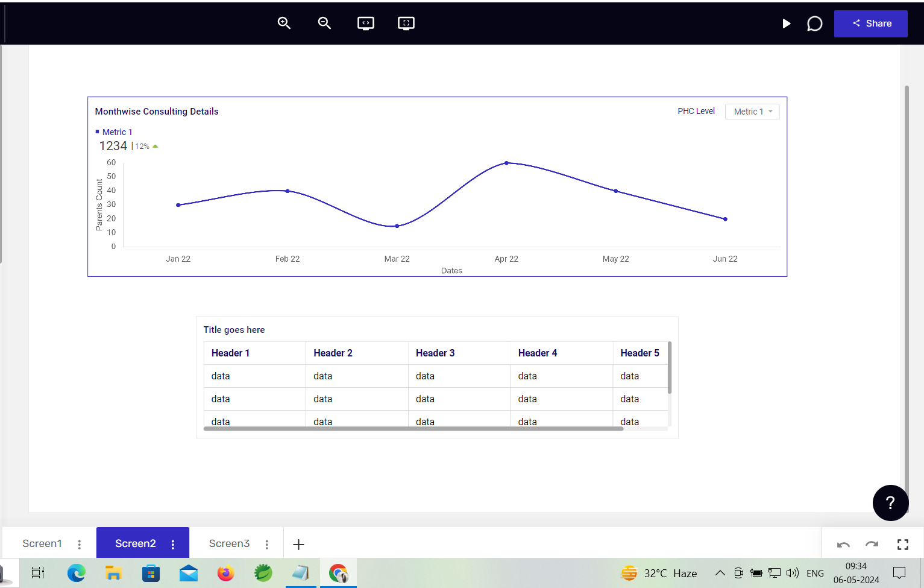924x588 pixels.
Task: Click the redo arrow icon
Action: coord(872,545)
